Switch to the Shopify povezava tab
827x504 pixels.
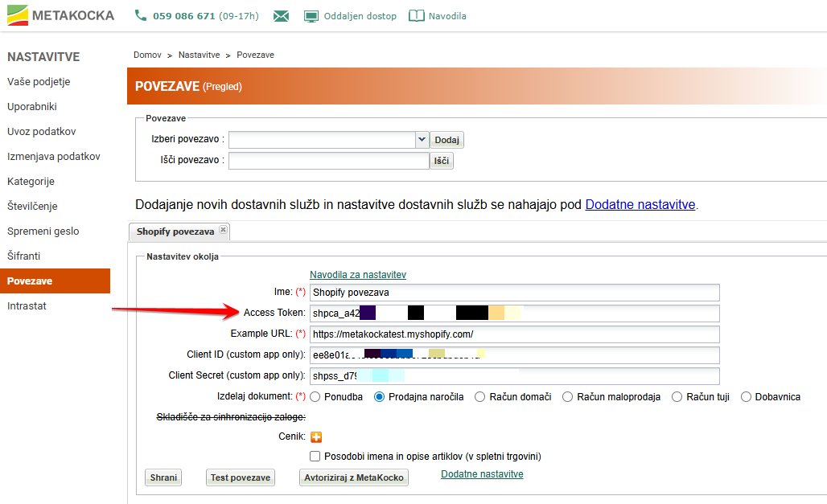click(175, 232)
